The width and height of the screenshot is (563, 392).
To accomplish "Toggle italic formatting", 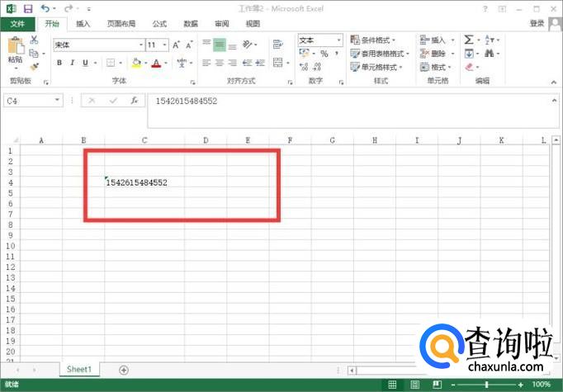I will (x=72, y=63).
